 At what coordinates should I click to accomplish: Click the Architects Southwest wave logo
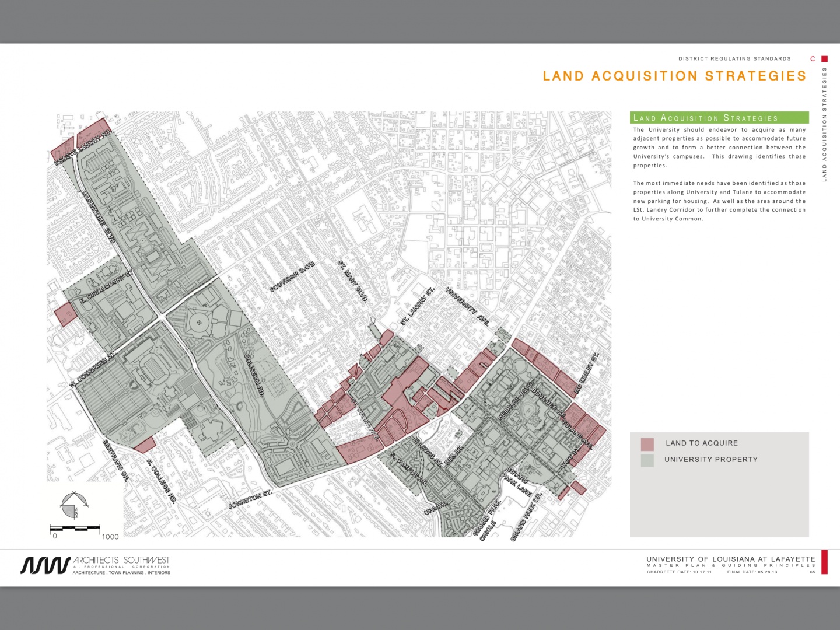click(x=45, y=565)
